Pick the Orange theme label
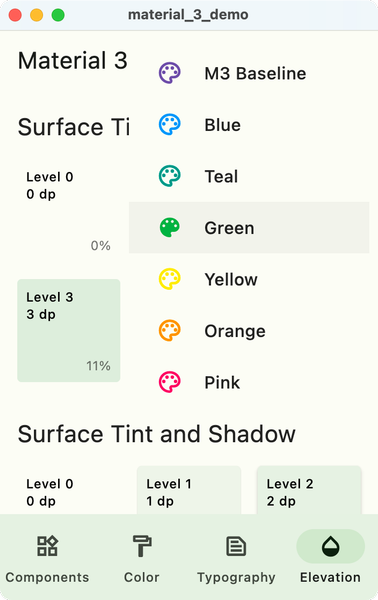This screenshot has height=600, width=378. 235,331
